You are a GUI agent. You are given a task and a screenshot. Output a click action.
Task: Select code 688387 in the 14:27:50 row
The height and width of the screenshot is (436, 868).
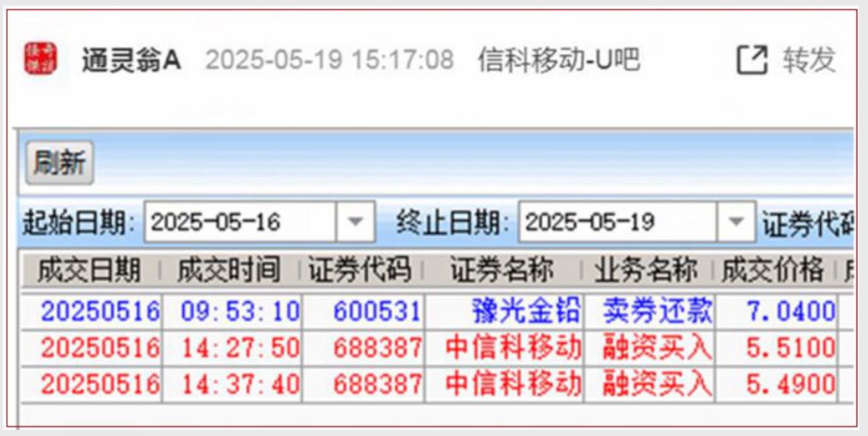point(363,348)
